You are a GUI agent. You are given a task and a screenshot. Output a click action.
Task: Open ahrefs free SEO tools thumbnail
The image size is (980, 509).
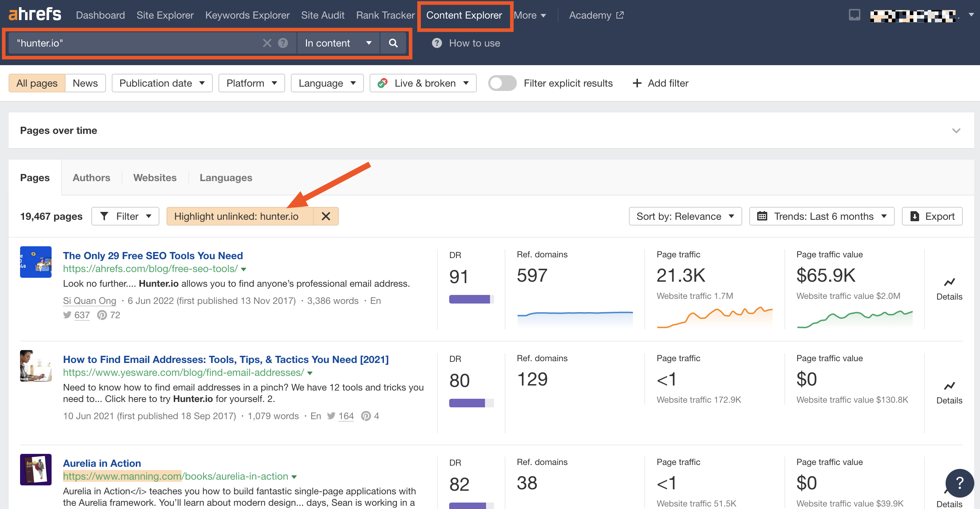click(35, 262)
